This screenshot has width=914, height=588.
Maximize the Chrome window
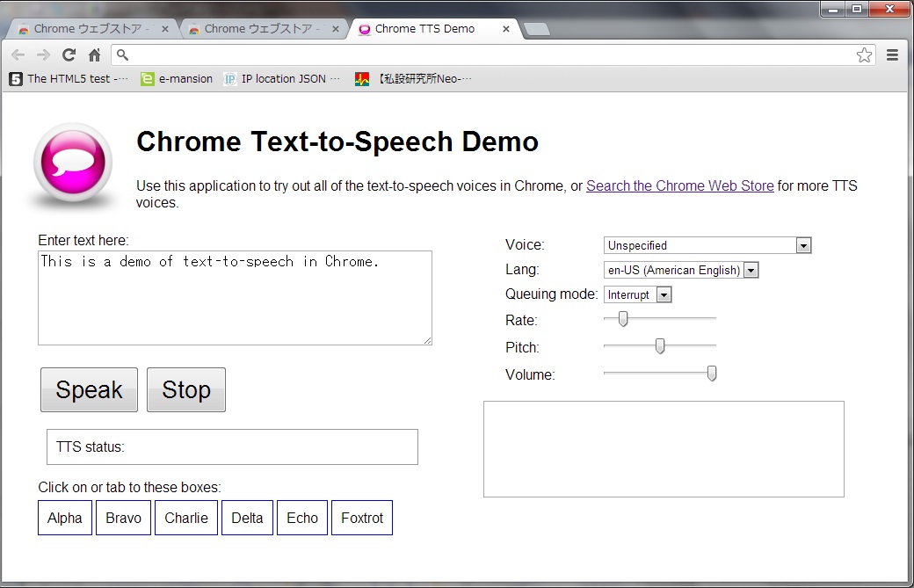click(x=857, y=10)
